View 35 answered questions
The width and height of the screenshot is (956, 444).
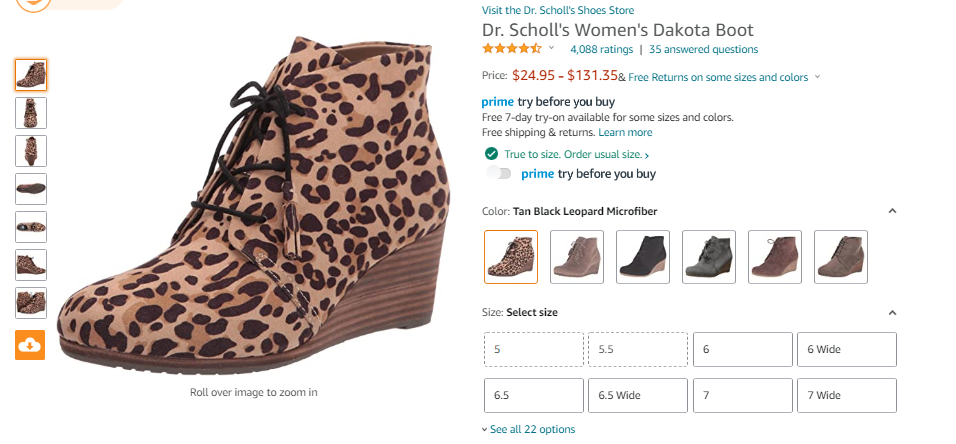pos(703,49)
